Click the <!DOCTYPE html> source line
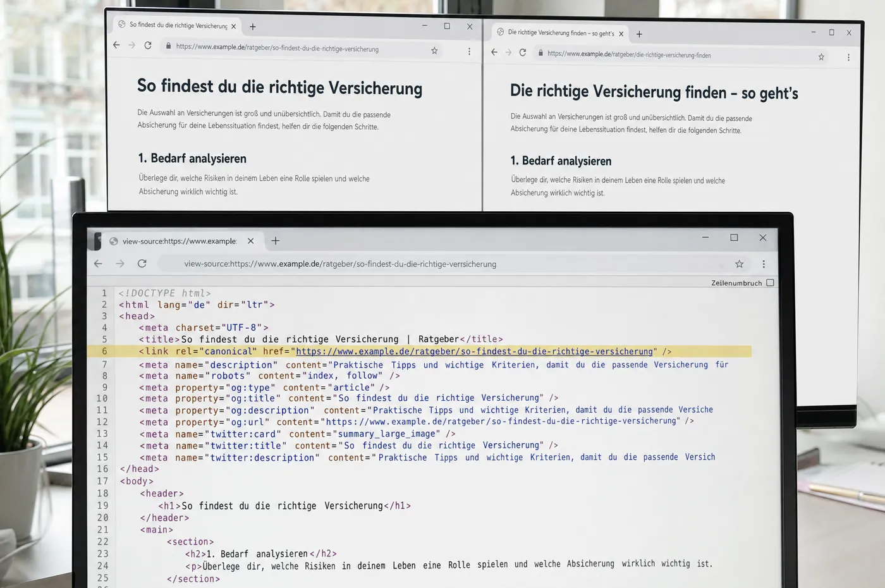Viewport: 885px width, 588px height. click(164, 293)
